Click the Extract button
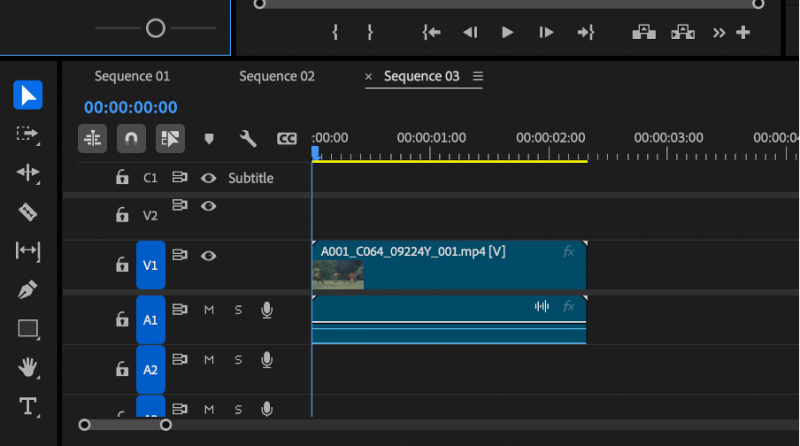This screenshot has height=446, width=800. pyautogui.click(x=683, y=33)
